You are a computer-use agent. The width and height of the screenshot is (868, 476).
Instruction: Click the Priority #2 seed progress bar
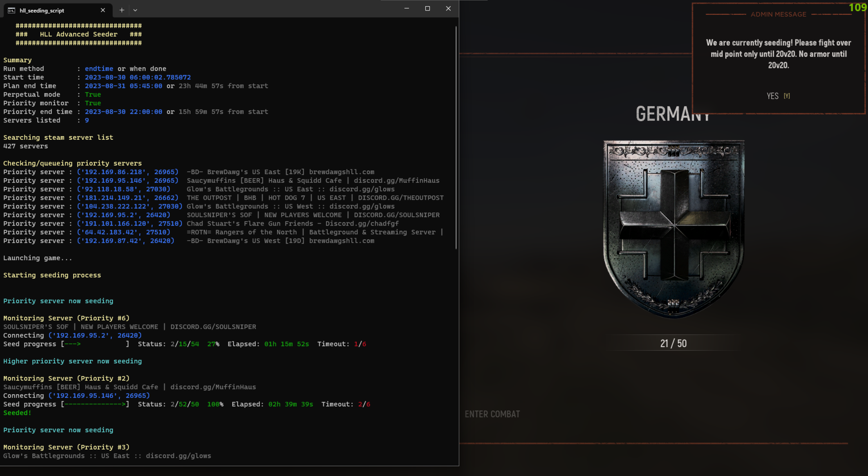pyautogui.click(x=95, y=404)
